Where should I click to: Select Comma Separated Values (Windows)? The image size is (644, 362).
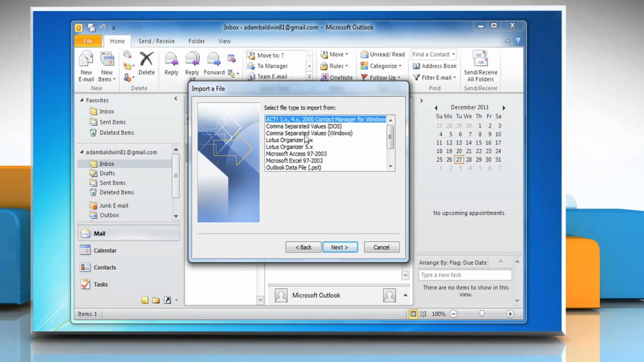309,133
